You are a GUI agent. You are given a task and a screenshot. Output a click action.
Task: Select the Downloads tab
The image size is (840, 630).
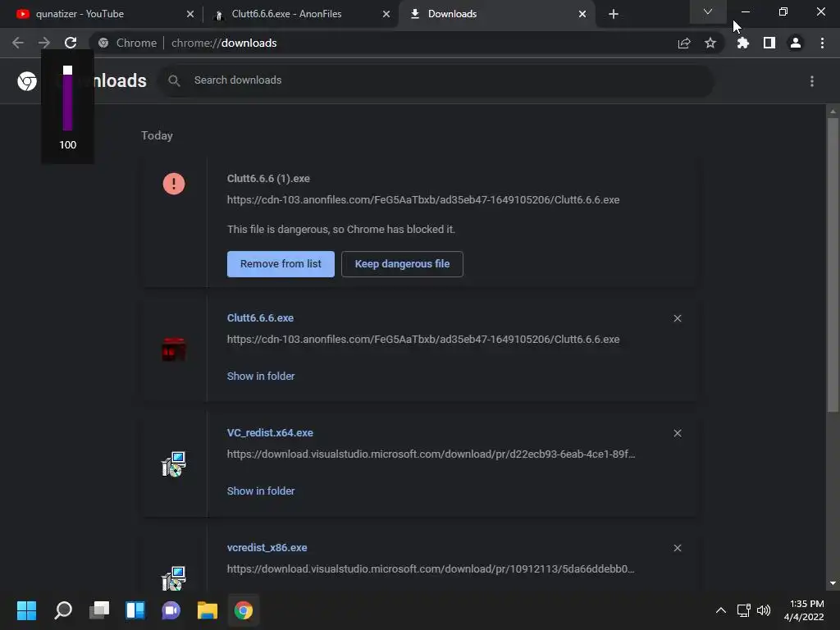pyautogui.click(x=495, y=14)
